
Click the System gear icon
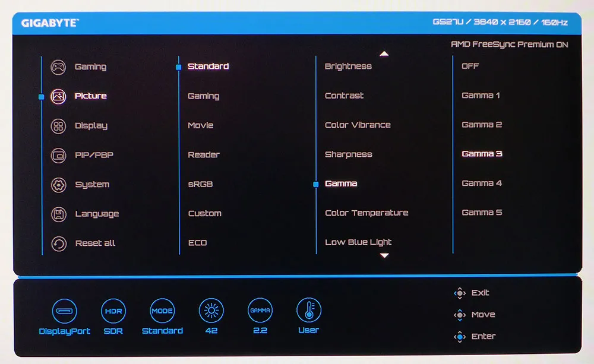[x=58, y=185]
